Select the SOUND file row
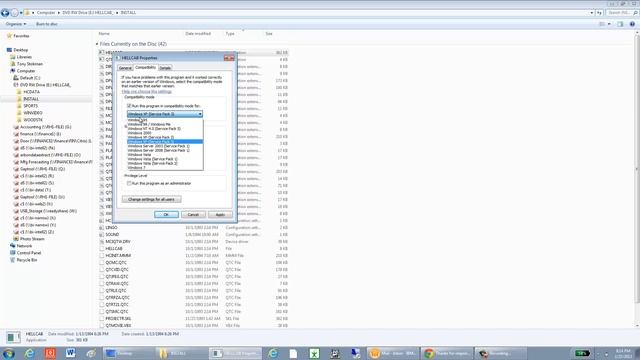This screenshot has width=640, height=360. click(x=194, y=235)
